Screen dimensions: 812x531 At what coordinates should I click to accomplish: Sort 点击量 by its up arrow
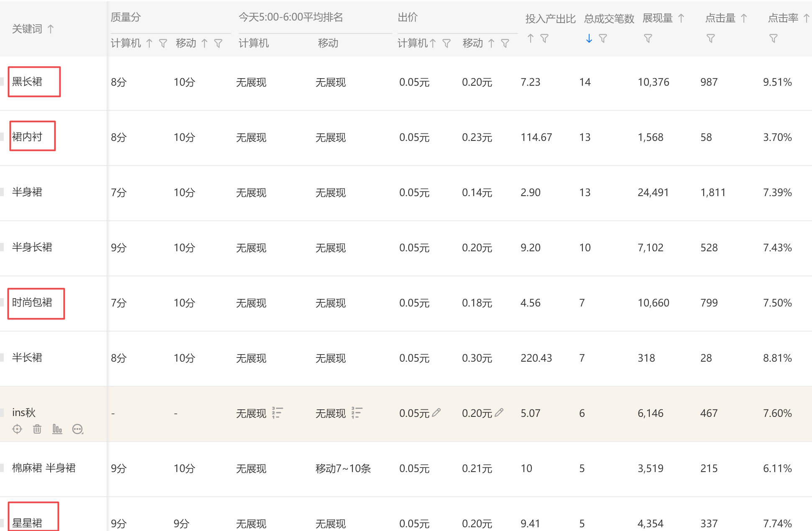(x=744, y=18)
